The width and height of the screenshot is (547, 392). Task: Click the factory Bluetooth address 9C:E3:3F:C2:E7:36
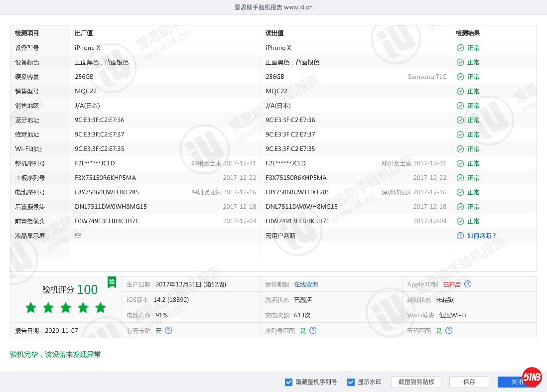[x=100, y=120]
